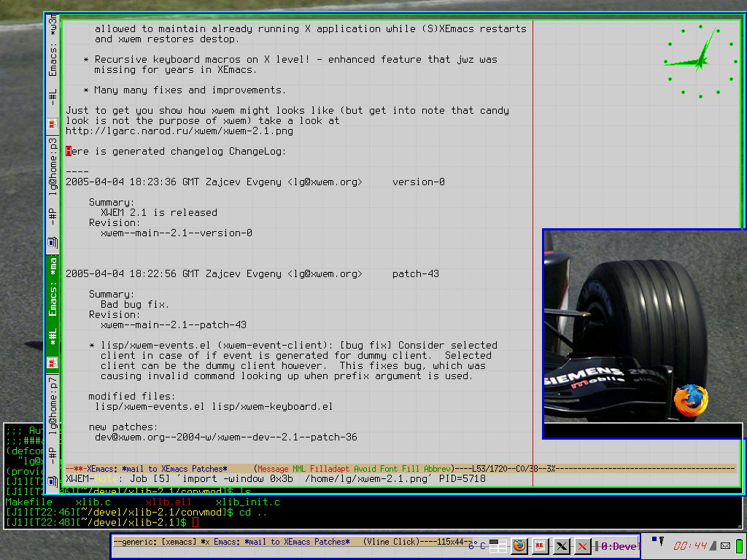Open Firefox from the bottom launcher dock
This screenshot has height=560, width=747.
point(519,545)
